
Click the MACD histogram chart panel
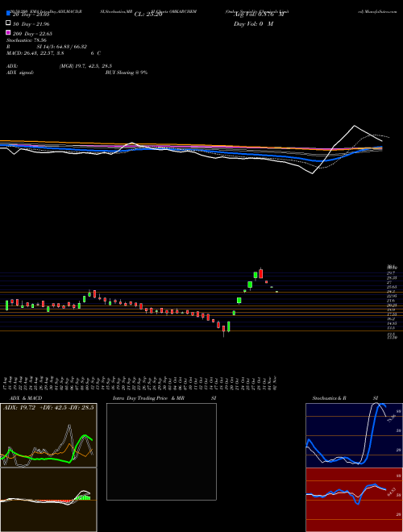click(x=48, y=500)
